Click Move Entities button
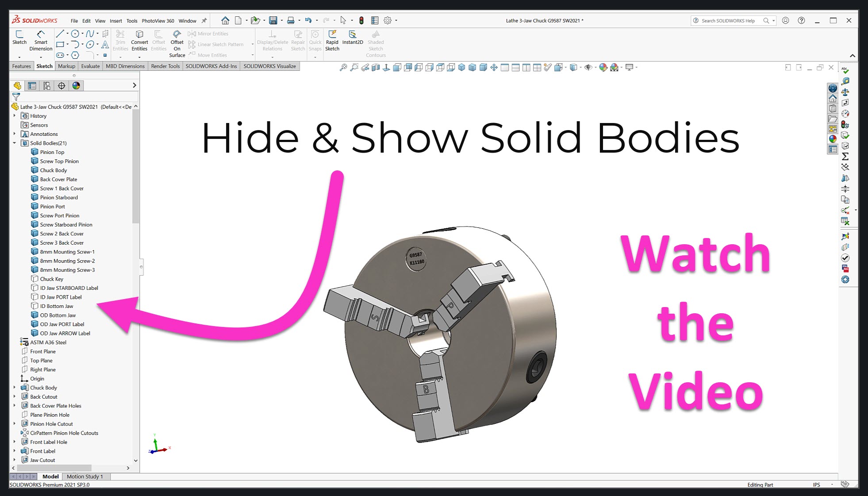Image resolution: width=868 pixels, height=496 pixels. [x=207, y=55]
